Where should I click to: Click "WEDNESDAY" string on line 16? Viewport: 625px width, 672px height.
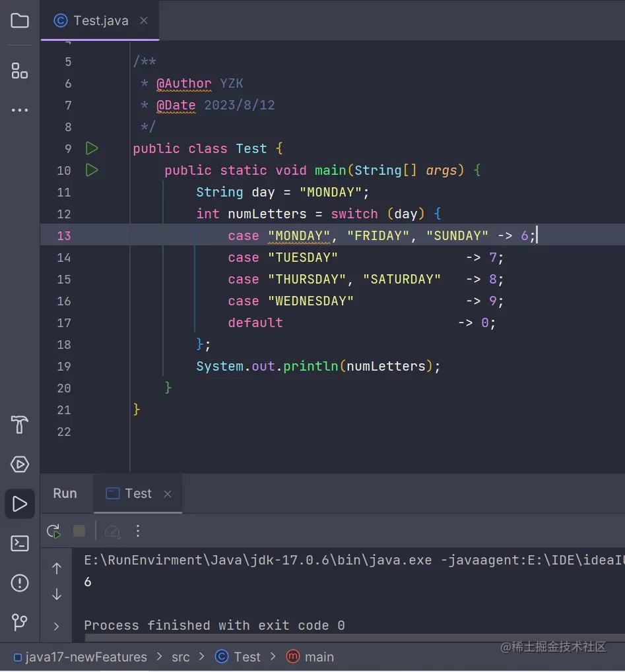[x=311, y=301]
